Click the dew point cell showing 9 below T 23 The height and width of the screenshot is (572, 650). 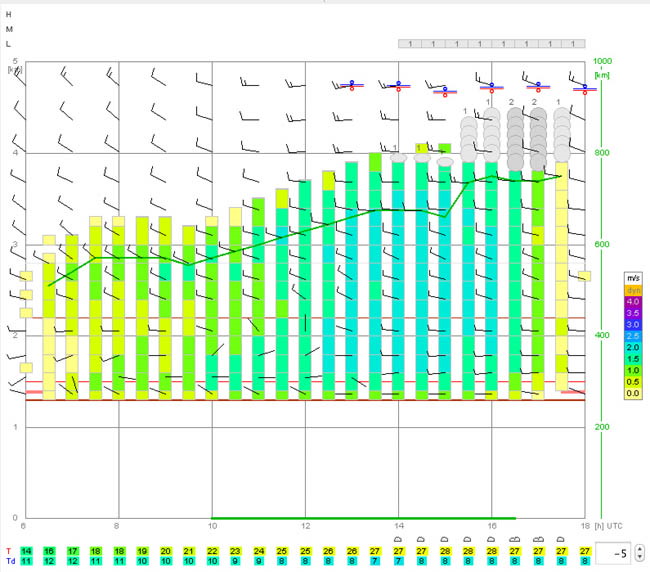(235, 561)
